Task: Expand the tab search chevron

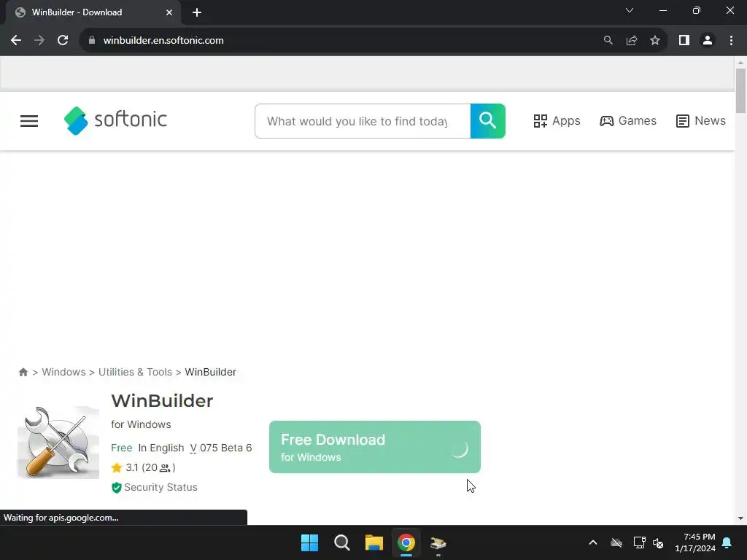Action: pyautogui.click(x=630, y=10)
